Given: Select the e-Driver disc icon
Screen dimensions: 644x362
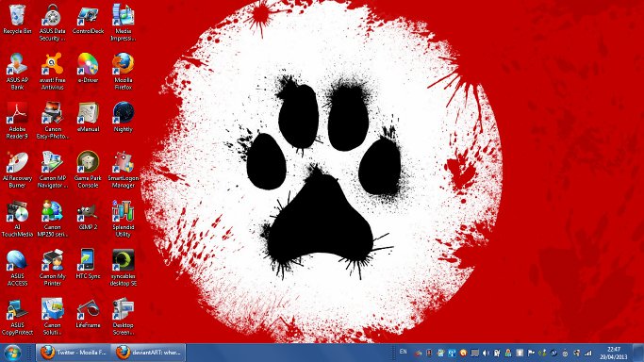Looking at the screenshot, I should 88,69.
